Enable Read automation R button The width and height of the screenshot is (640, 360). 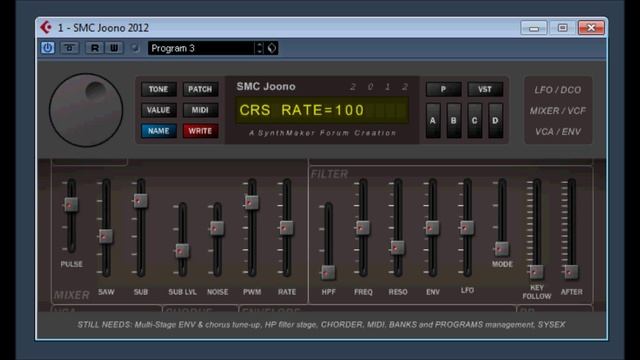tap(94, 48)
